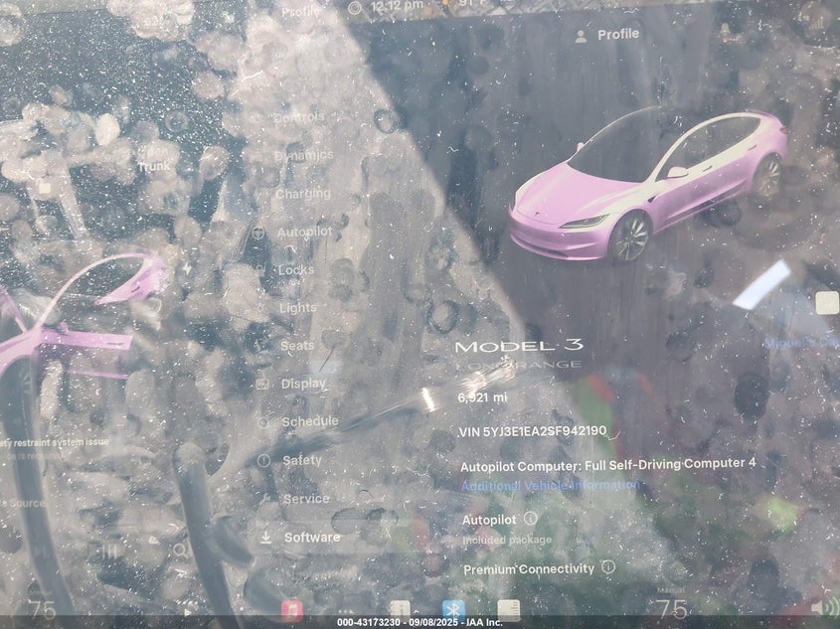Tap the Autopilot info icon
Screen dimensions: 840x629
click(x=531, y=519)
